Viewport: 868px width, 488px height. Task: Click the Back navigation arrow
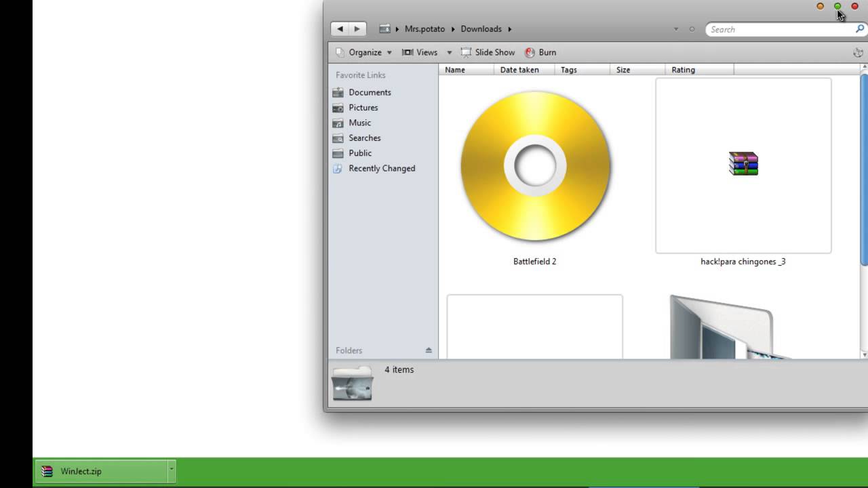340,29
